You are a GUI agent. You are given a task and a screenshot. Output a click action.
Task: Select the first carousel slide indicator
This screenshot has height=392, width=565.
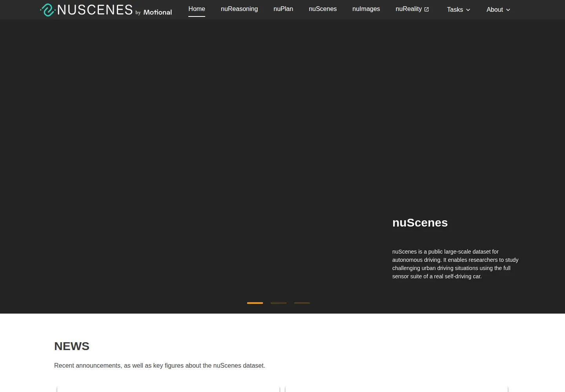[x=255, y=303]
